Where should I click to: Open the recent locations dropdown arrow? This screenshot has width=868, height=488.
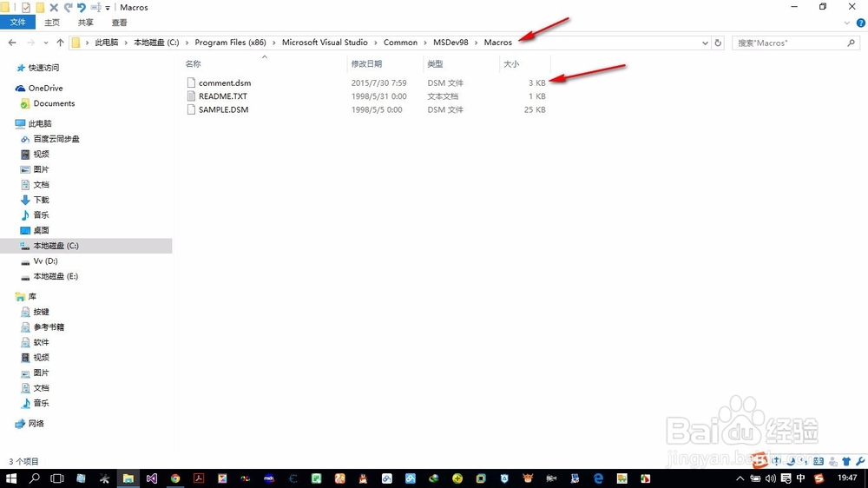coord(45,43)
